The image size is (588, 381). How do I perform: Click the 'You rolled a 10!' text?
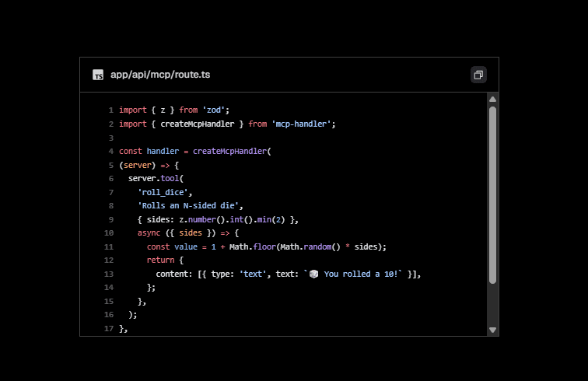(361, 274)
